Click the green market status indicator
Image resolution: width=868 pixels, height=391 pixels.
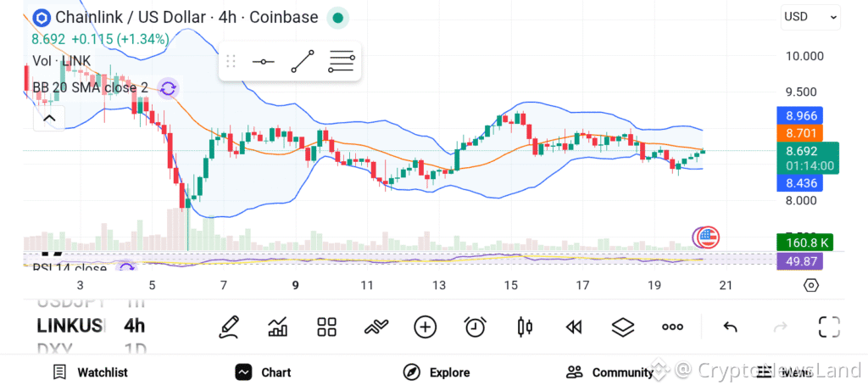337,17
